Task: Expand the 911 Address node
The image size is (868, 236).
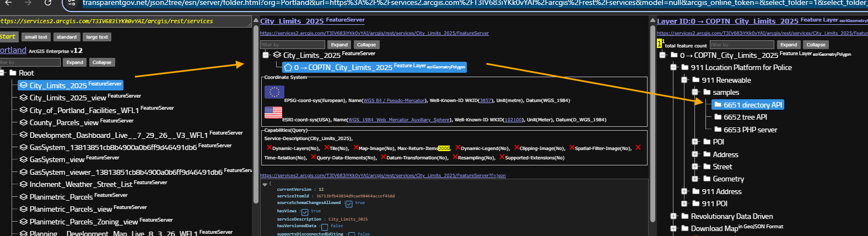Action: click(684, 191)
